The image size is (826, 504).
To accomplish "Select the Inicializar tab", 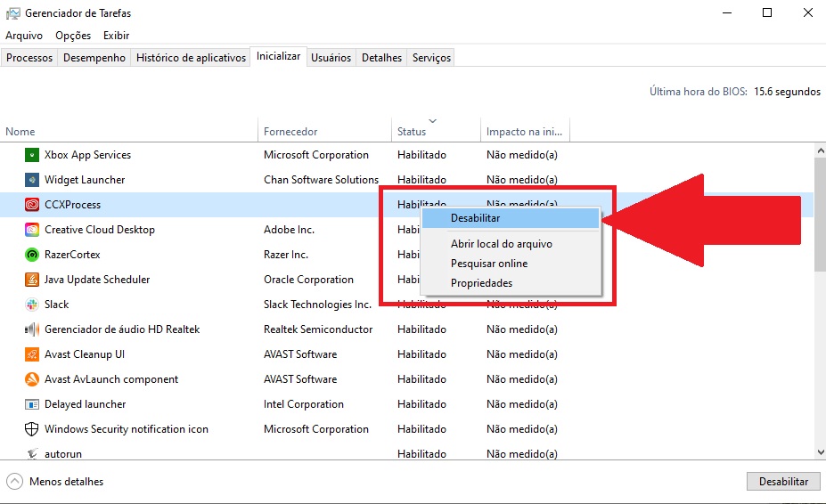I will [x=279, y=56].
